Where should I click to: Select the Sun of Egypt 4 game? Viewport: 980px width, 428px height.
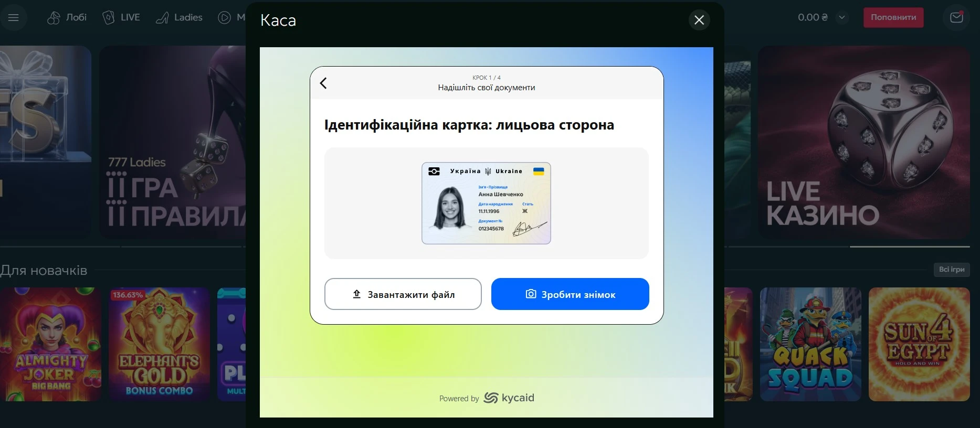click(x=919, y=344)
